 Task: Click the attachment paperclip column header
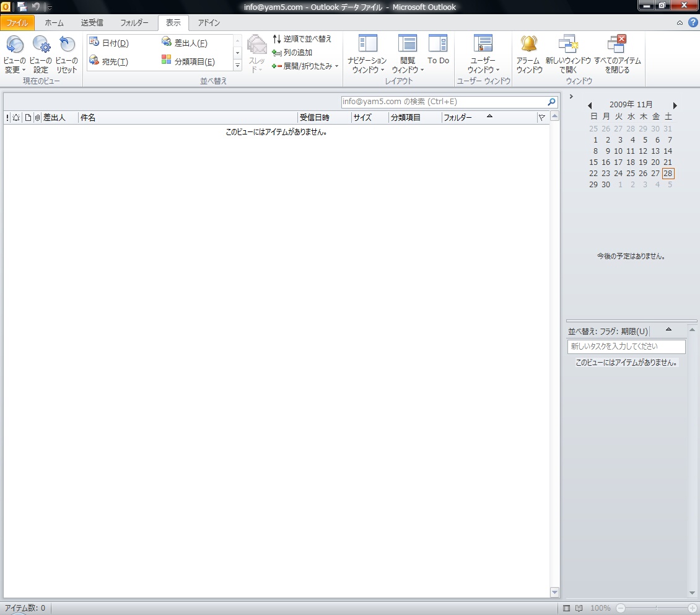[x=38, y=117]
